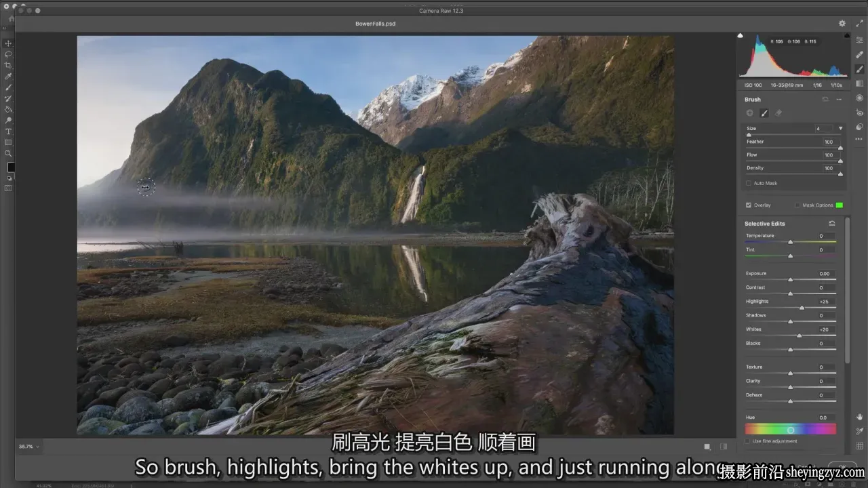
Task: Select the Adjustment Brush tool in right toolbar
Action: point(859,69)
